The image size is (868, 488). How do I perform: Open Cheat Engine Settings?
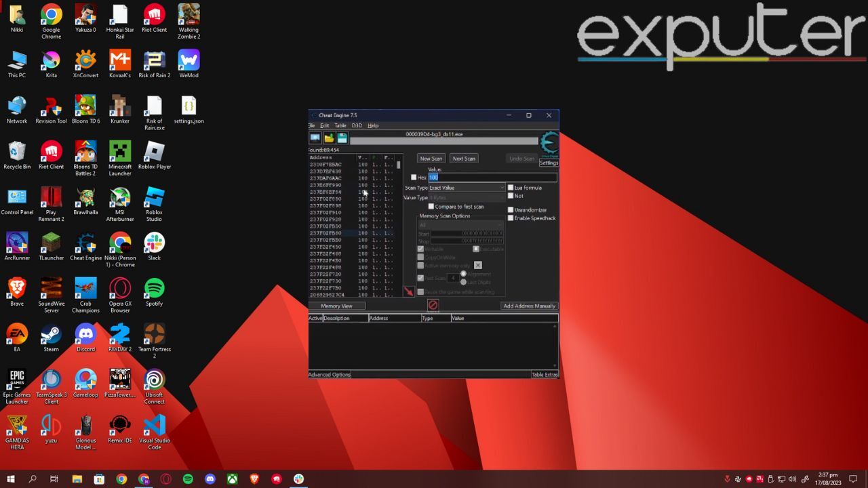tap(549, 163)
